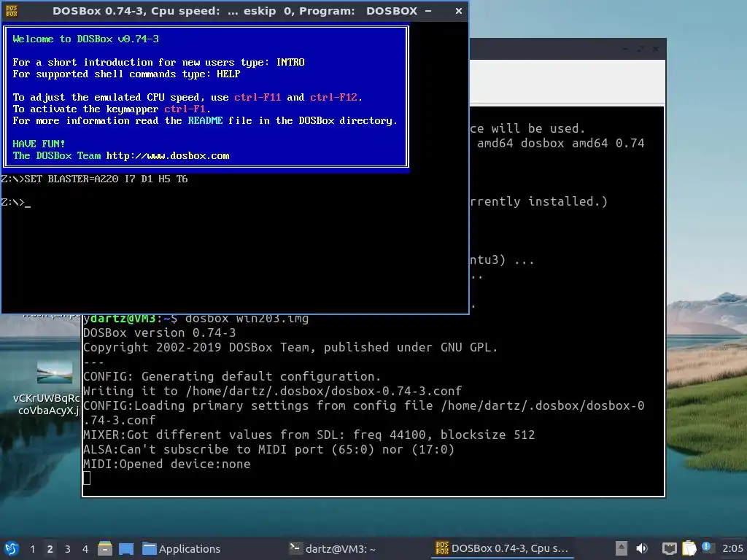Activate the DOSBox 0.74-3 taskbar entry
The height and width of the screenshot is (560, 747).
502,548
